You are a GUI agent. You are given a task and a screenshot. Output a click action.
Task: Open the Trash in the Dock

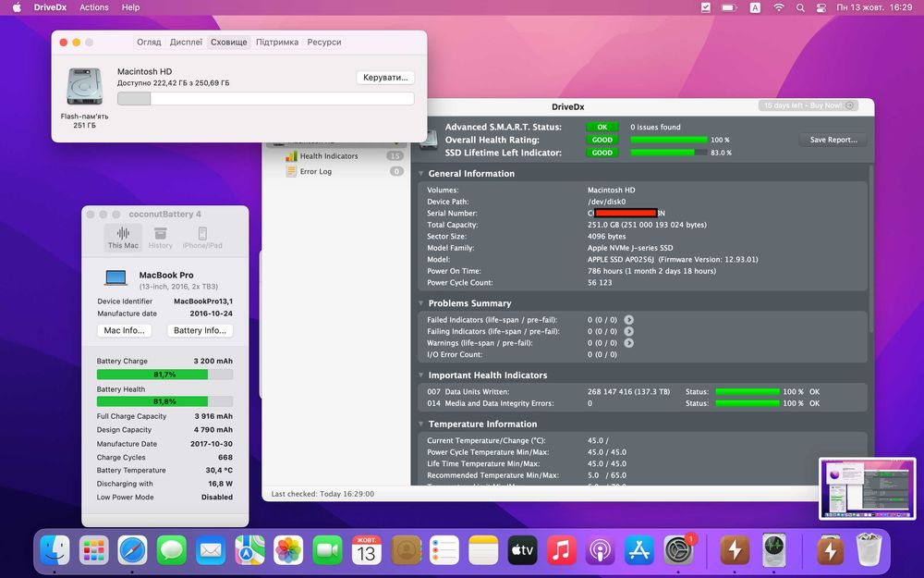[x=869, y=551]
